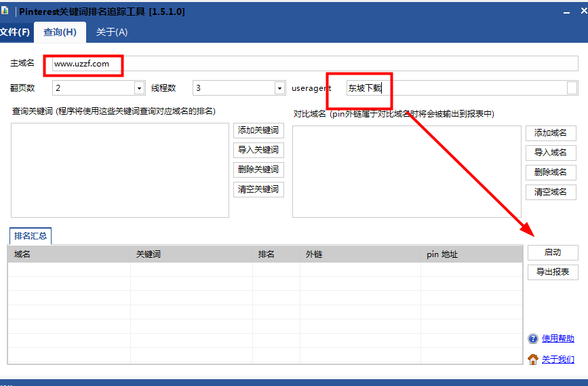This screenshot has width=588, height=386.
Task: Click inside the 查询关键词 list box
Action: click(x=120, y=170)
